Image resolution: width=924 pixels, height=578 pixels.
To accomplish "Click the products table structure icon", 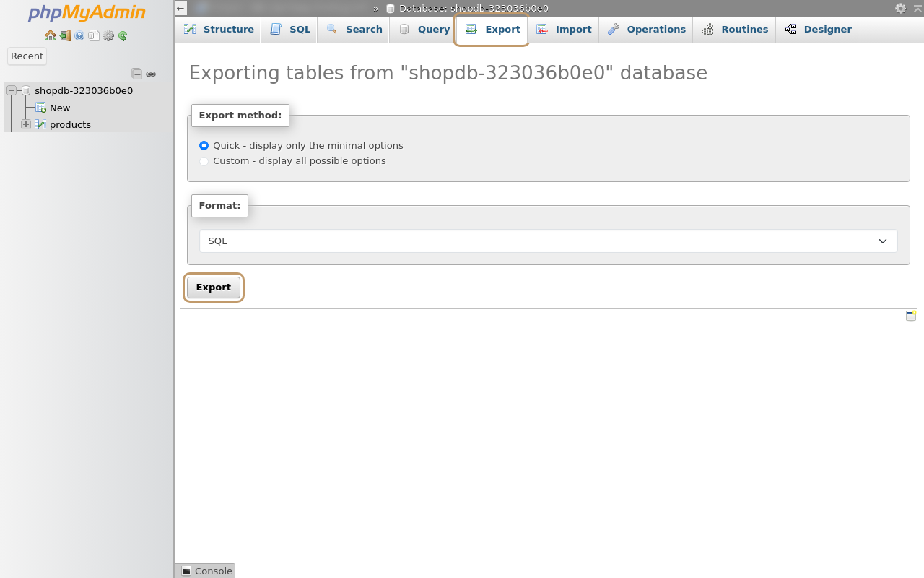I will point(40,124).
